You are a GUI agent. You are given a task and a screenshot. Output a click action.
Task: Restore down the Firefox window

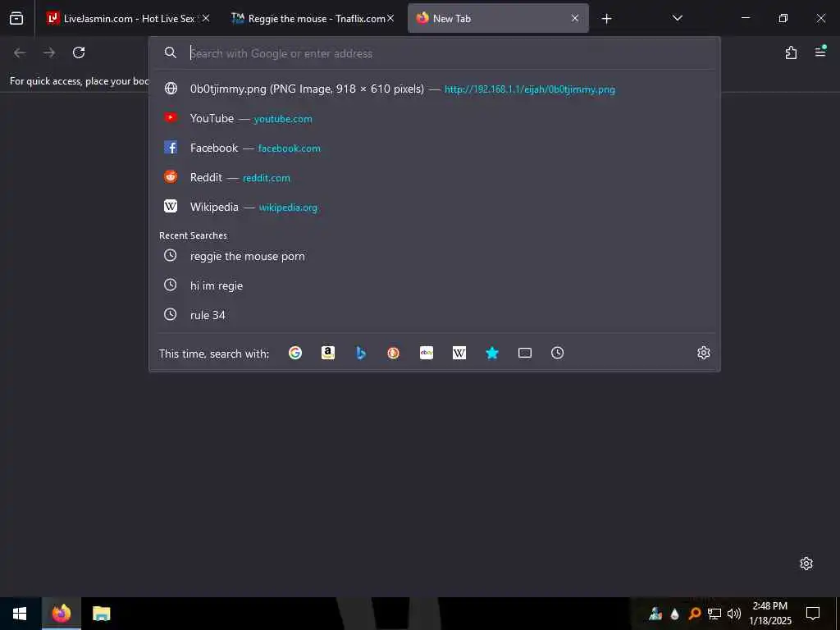pos(783,18)
